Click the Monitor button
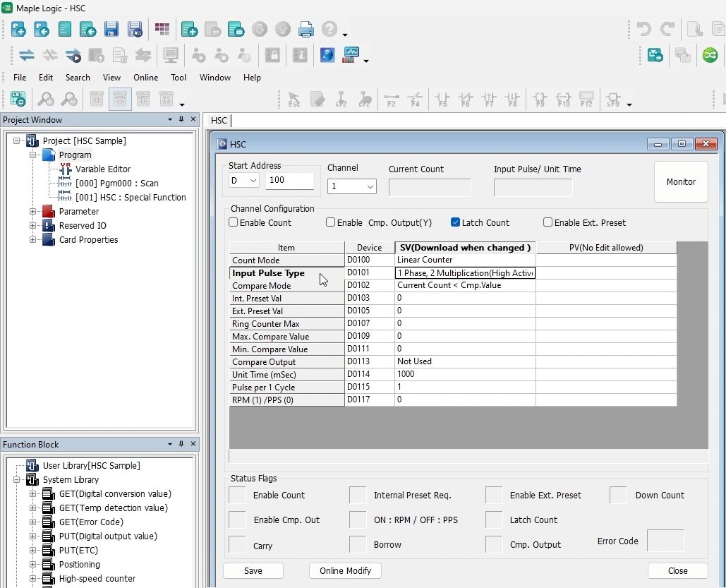Viewport: 726px width, 588px height. [681, 182]
